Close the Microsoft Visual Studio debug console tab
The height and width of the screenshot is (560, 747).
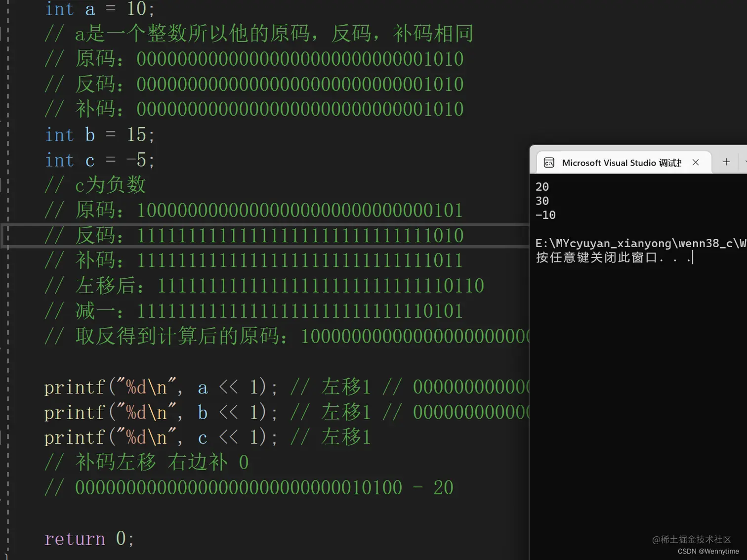696,162
